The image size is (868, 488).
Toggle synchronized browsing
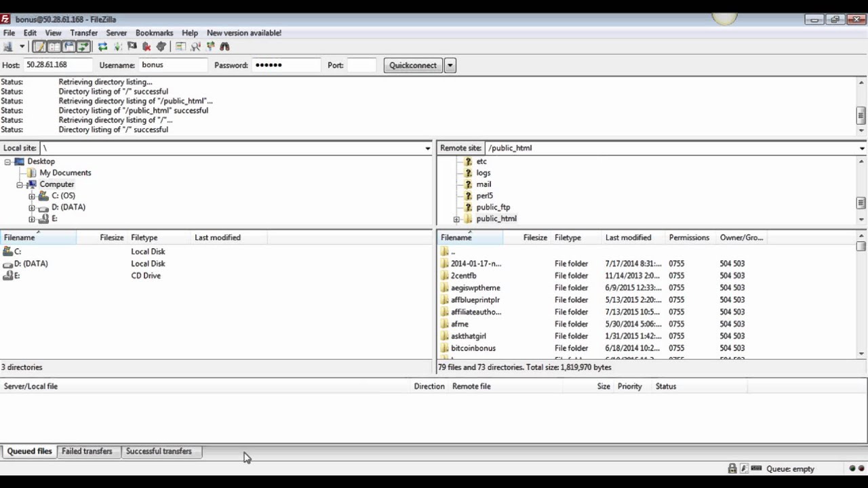click(210, 47)
